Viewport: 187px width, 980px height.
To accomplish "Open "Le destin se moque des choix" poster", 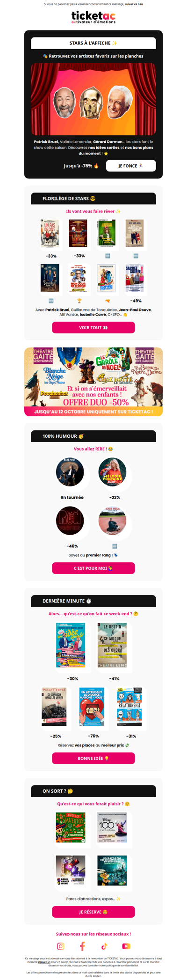I will pyautogui.click(x=112, y=645).
